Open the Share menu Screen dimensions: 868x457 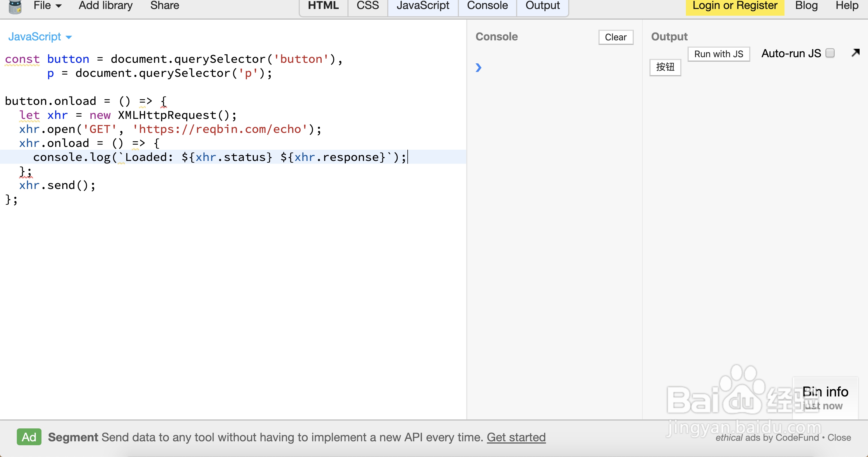point(164,6)
